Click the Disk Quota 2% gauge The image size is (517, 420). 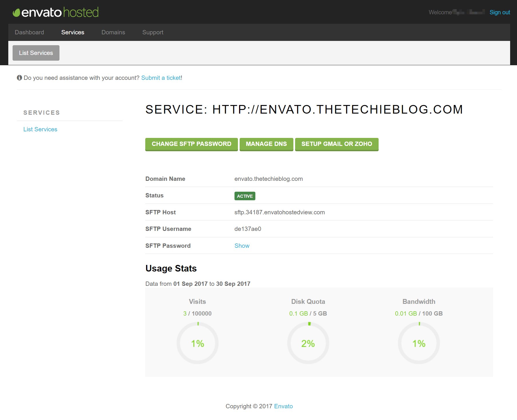pos(308,343)
